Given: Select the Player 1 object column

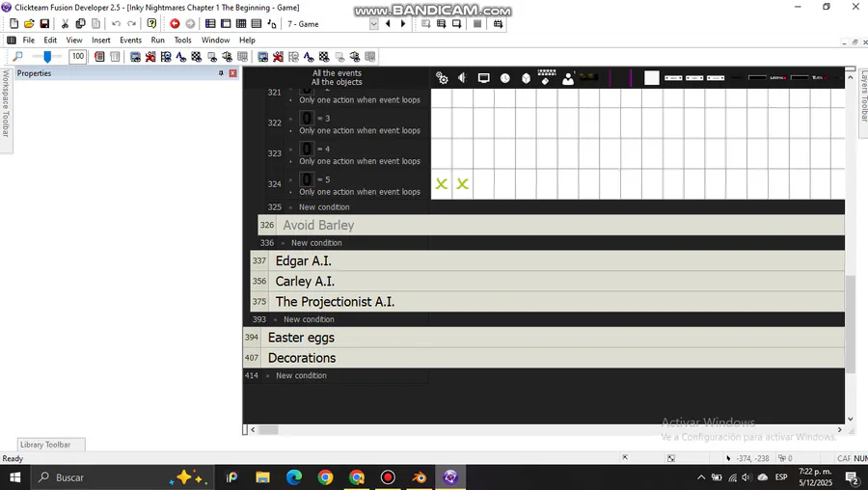Looking at the screenshot, I should click(568, 78).
